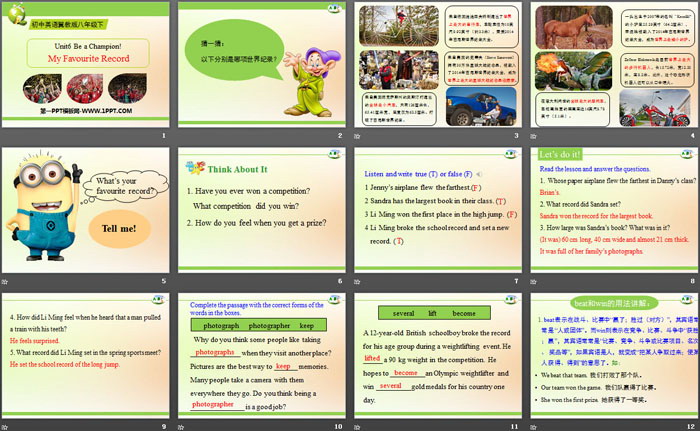Click the animation star icon under slide 5
700x431 pixels.
[5, 281]
